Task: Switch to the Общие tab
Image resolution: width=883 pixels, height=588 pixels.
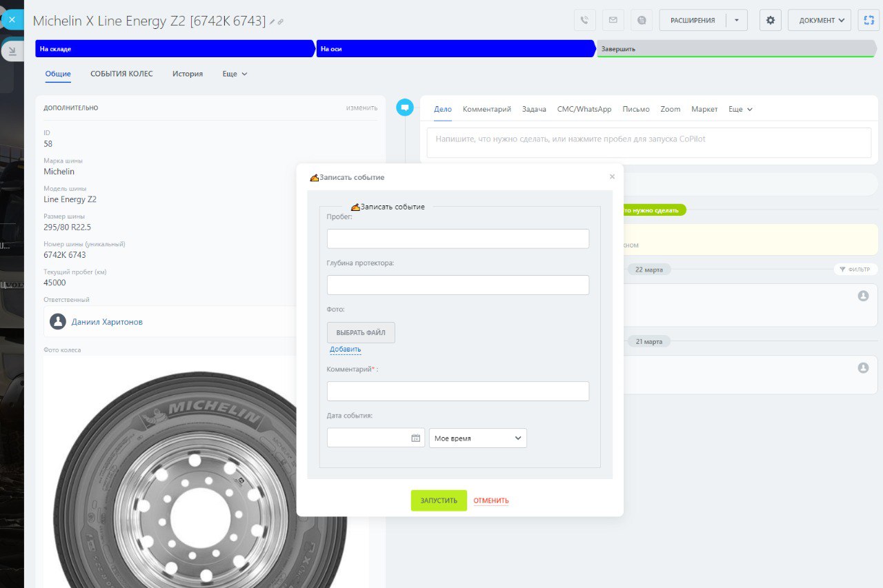Action: point(58,74)
